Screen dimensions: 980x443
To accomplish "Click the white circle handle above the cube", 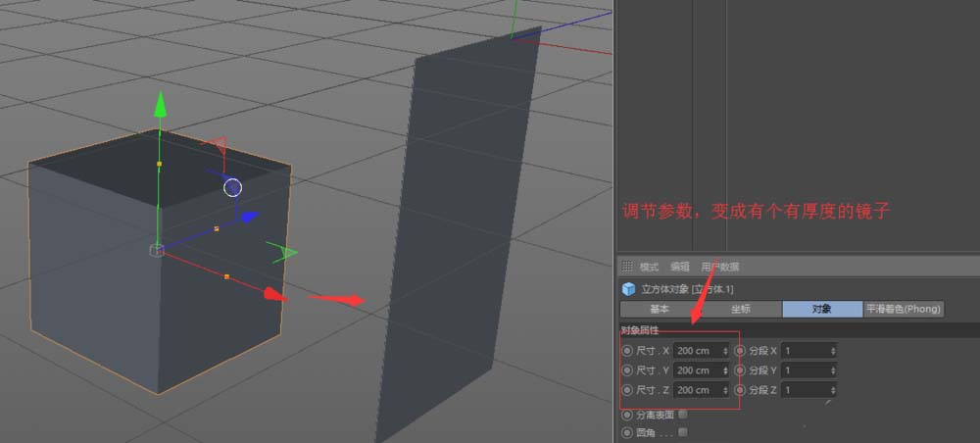I will coord(232,186).
